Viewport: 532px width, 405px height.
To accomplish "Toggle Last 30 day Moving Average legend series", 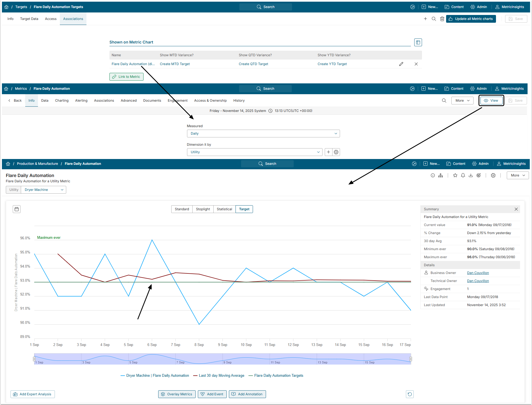I will pos(221,376).
